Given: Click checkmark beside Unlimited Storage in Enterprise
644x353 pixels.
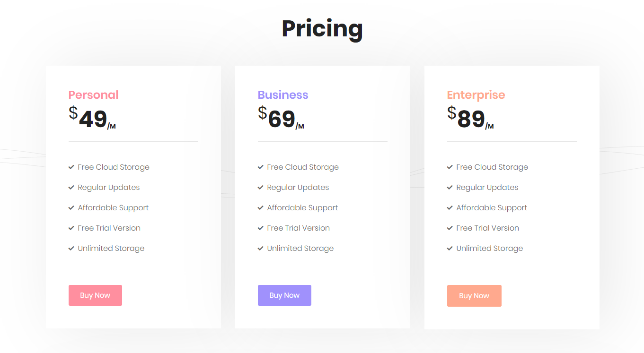Looking at the screenshot, I should click(450, 248).
